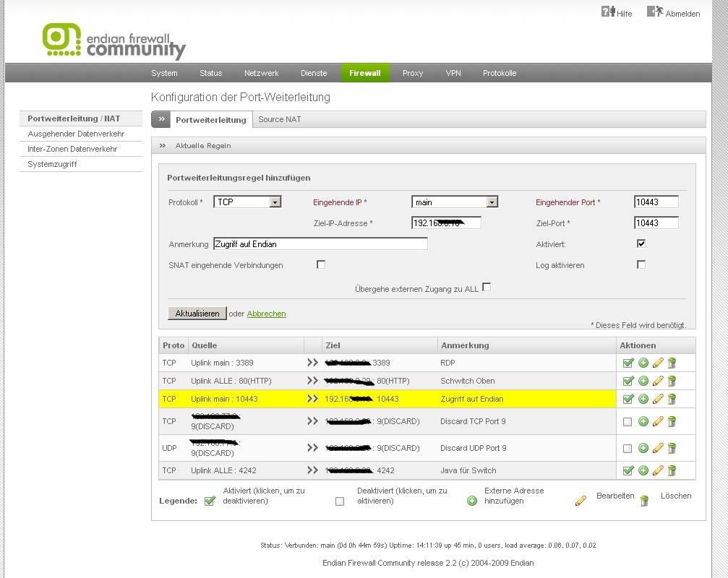The width and height of the screenshot is (728, 578).
Task: Click the Hilfe help icon
Action: point(608,11)
